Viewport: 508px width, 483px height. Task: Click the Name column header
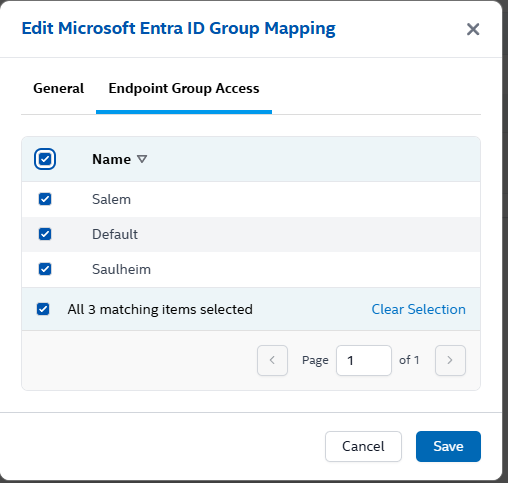point(111,159)
